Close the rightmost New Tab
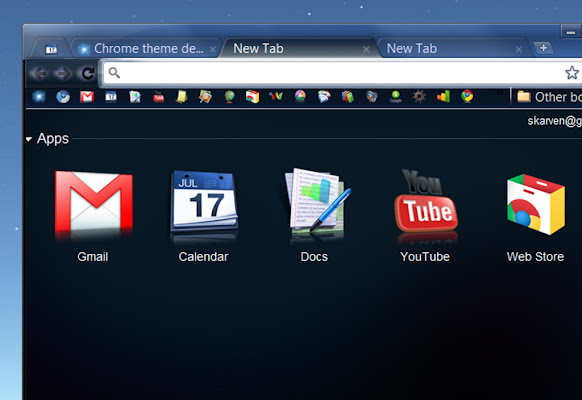The image size is (582, 400). pyautogui.click(x=519, y=49)
